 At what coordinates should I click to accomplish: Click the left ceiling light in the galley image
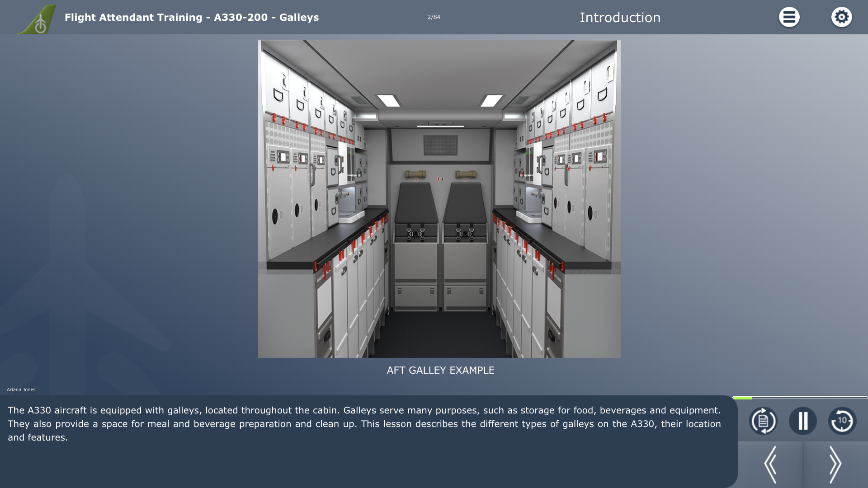pyautogui.click(x=389, y=100)
